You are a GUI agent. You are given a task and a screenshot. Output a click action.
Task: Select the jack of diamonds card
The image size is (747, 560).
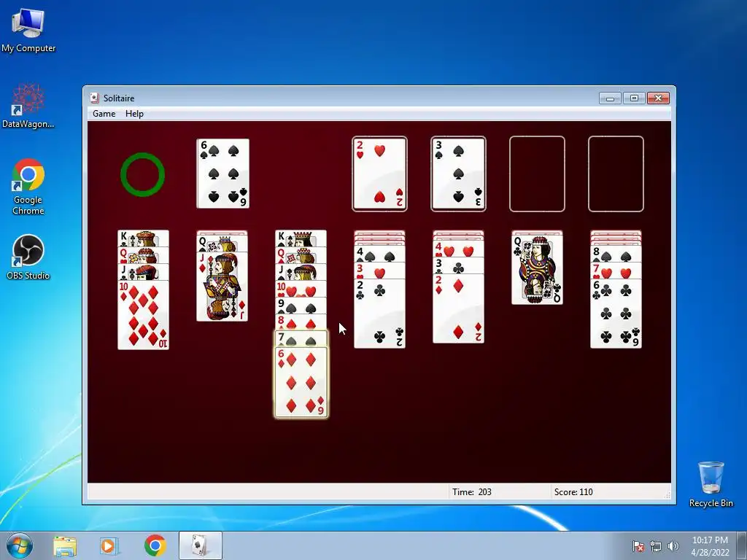pos(222,286)
